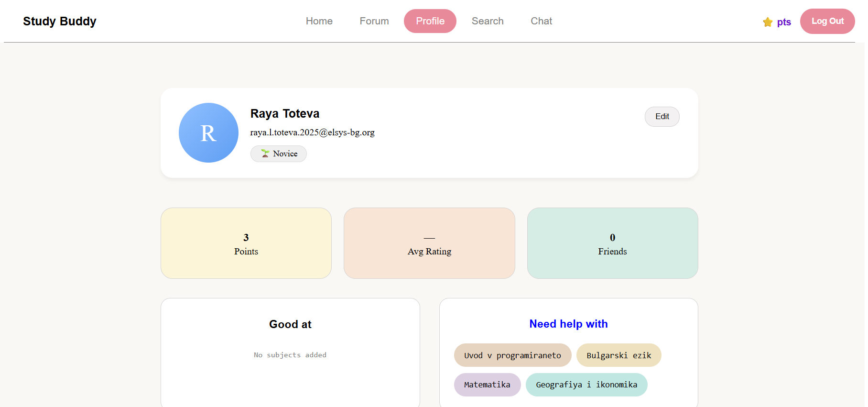Go to the Forum tab
This screenshot has width=868, height=407.
[374, 21]
